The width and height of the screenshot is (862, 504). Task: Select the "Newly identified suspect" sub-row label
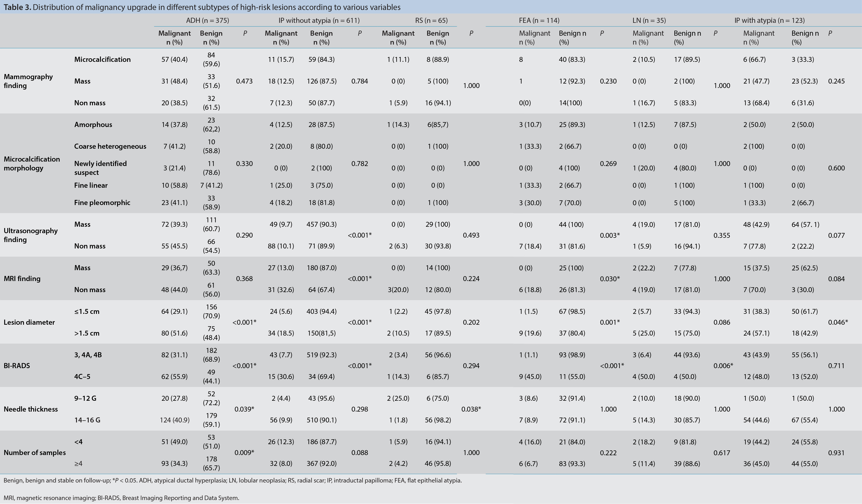tap(100, 168)
